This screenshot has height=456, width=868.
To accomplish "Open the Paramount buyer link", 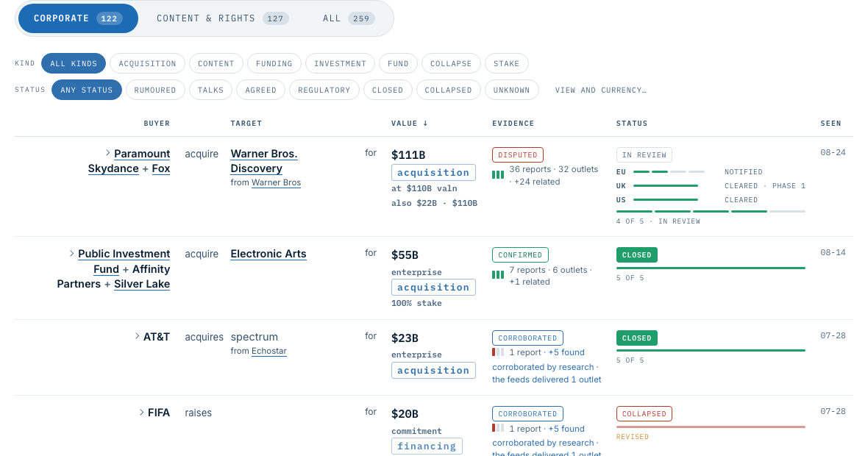I will tap(142, 154).
